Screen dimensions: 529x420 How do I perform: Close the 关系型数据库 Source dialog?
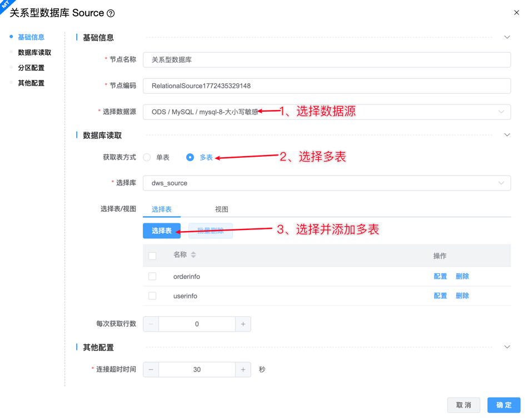point(517,12)
